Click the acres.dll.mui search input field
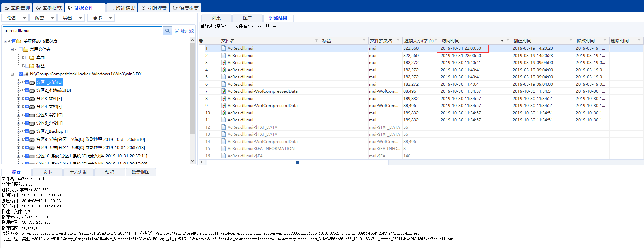This screenshot has height=248, width=644. pyautogui.click(x=83, y=31)
